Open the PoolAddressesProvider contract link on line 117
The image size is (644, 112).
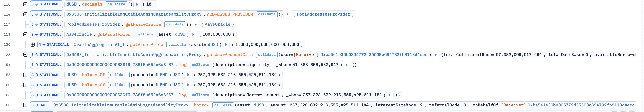tap(93, 24)
